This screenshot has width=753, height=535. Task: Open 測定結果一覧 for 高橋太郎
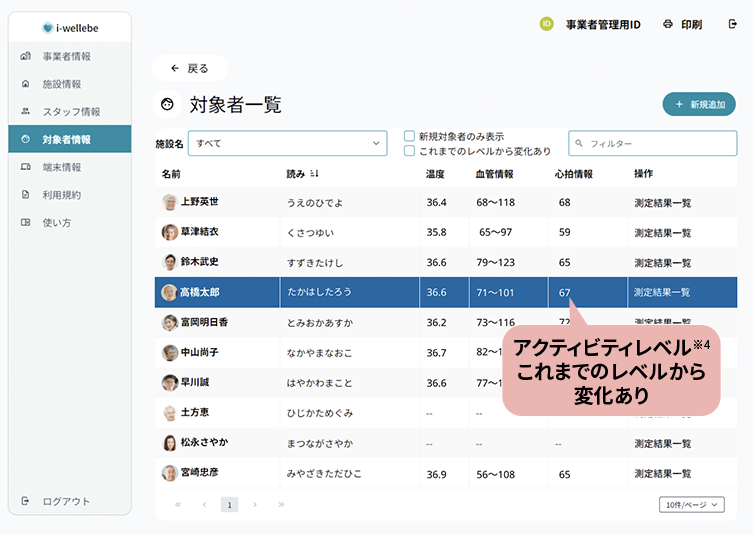[662, 292]
